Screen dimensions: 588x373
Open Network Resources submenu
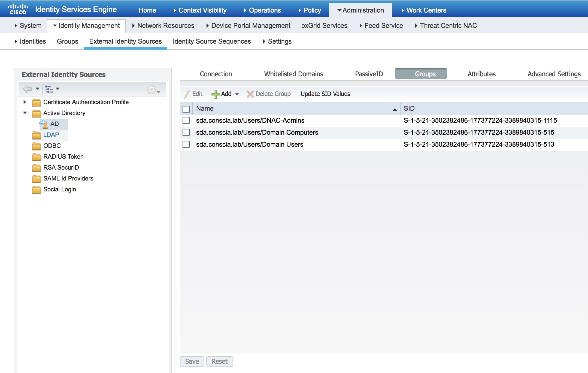[x=163, y=26]
